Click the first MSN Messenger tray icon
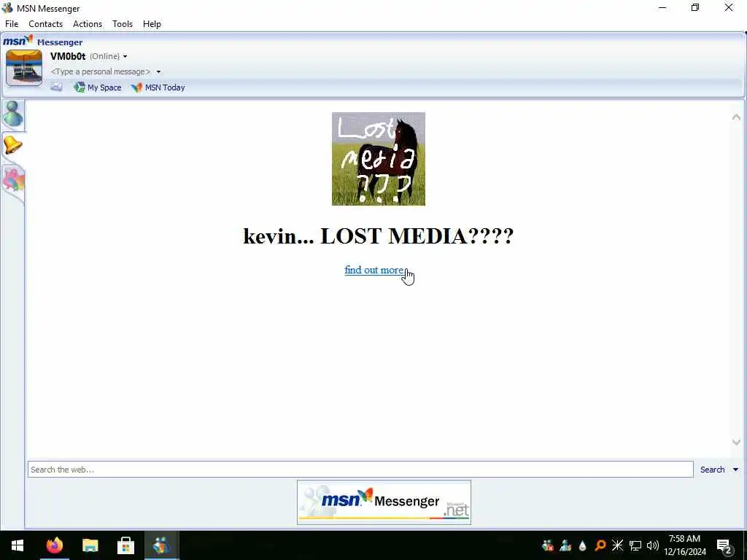 tap(548, 545)
